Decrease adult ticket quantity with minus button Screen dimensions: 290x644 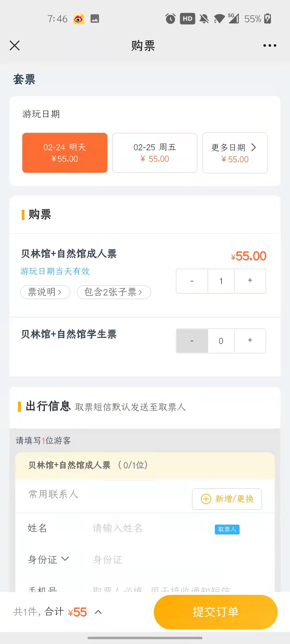point(192,281)
